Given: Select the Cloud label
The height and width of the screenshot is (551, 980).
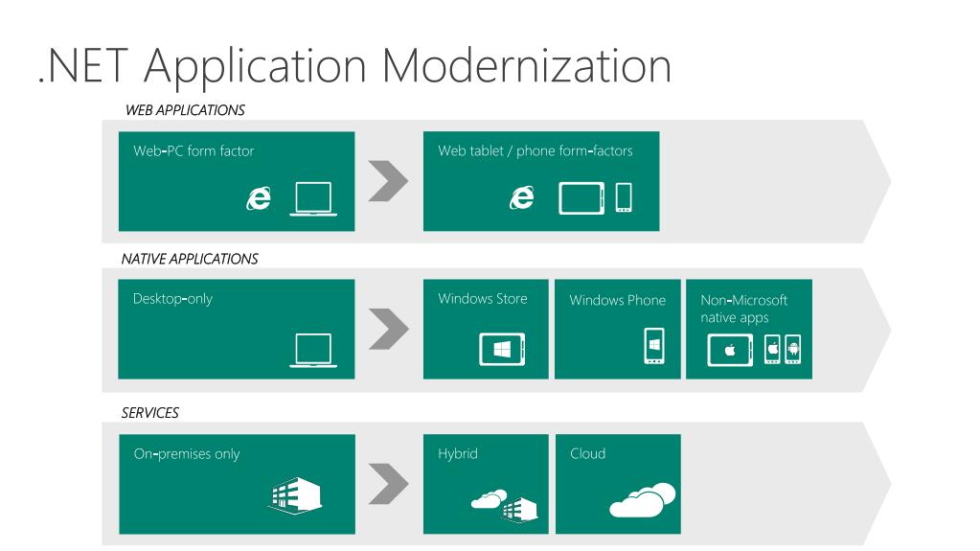Looking at the screenshot, I should click(x=587, y=453).
